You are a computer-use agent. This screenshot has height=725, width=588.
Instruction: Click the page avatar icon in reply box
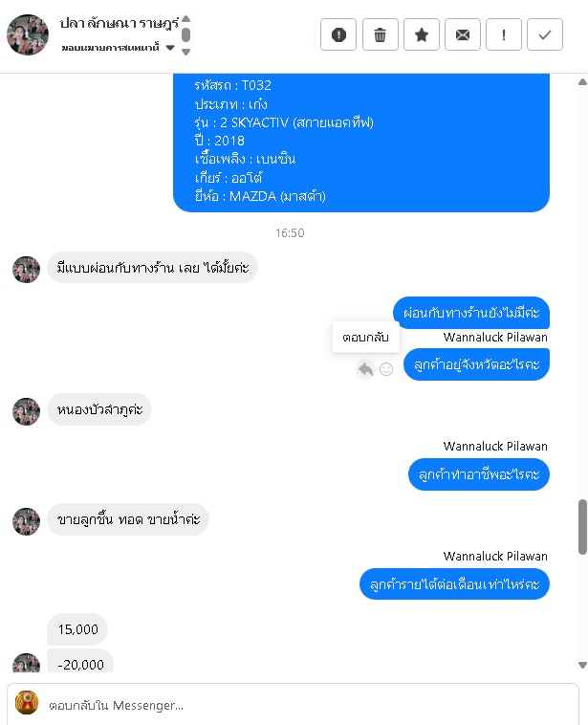pyautogui.click(x=27, y=702)
